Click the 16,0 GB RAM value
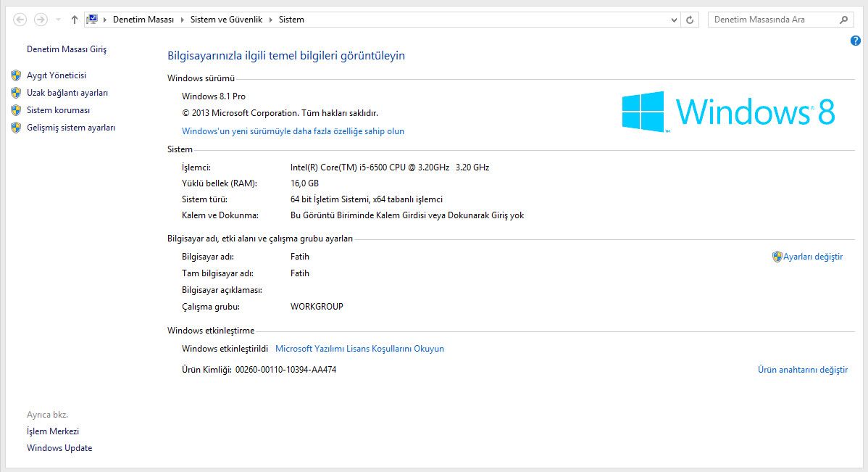 pyautogui.click(x=304, y=183)
